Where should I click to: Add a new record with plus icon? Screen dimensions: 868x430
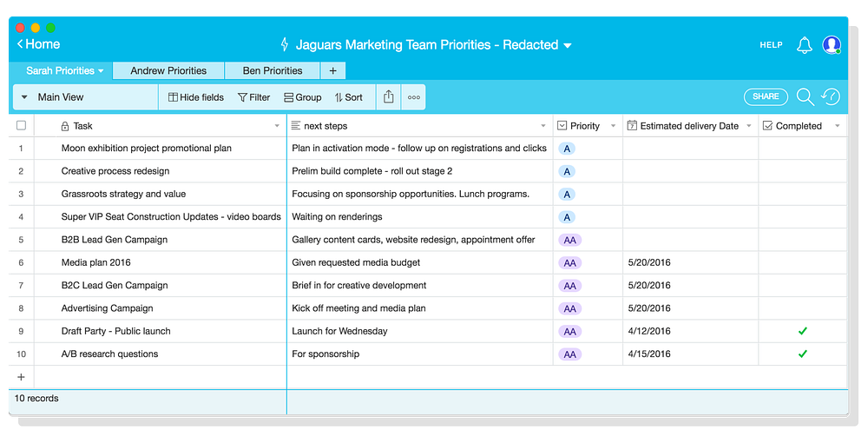21,377
